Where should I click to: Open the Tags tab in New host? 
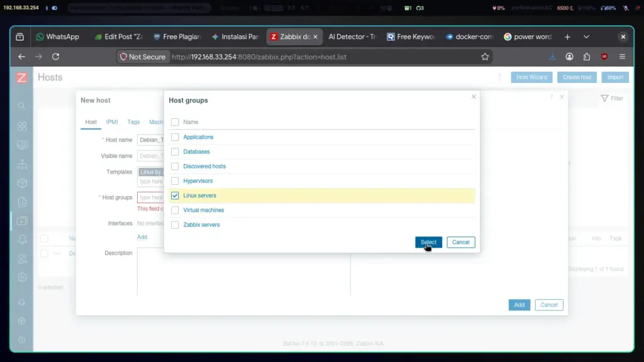coord(133,123)
